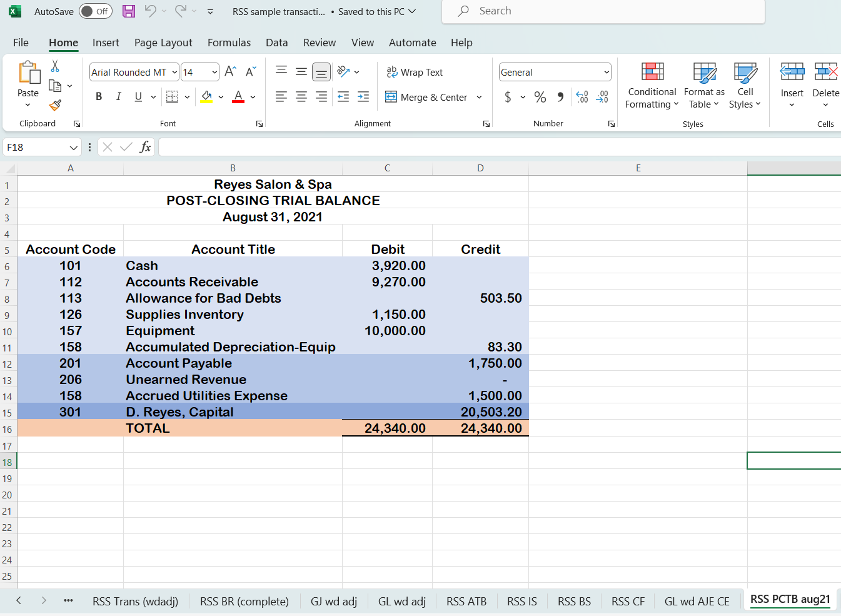
Task: Toggle Wrap Text
Action: (415, 73)
